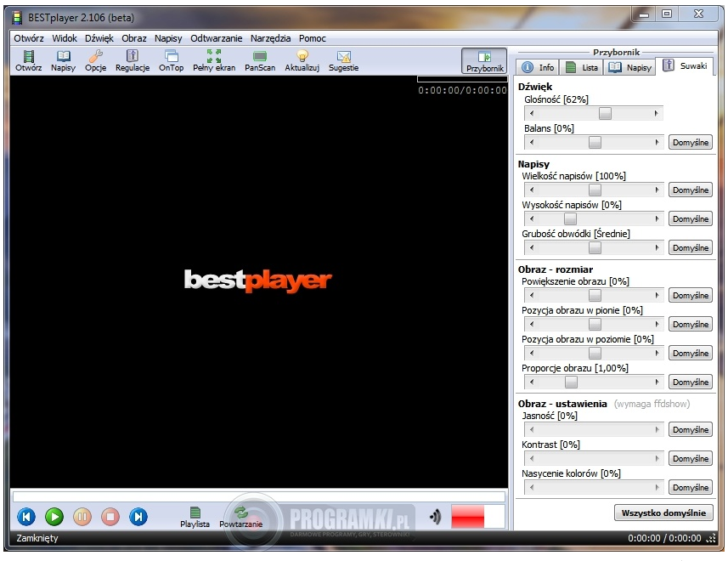Viewport: 728px width, 561px height.
Task: Reset Proporcje obrazu to Domyślne
Action: coord(691,382)
